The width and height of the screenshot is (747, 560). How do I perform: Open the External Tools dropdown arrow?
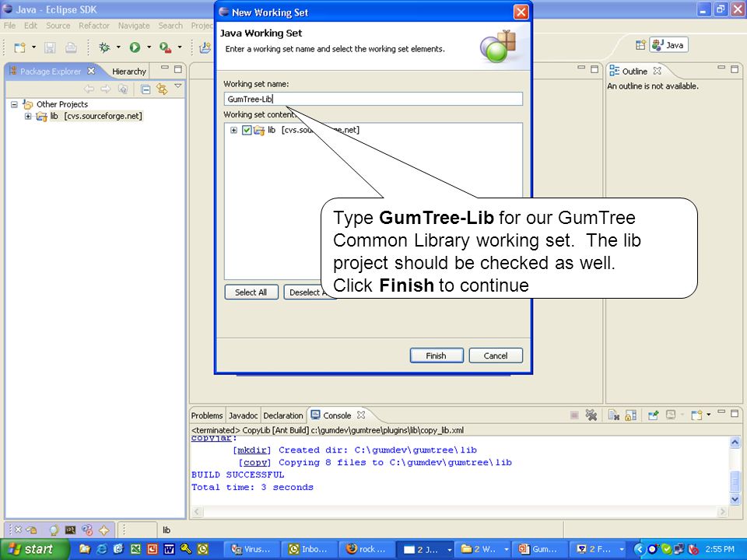click(x=179, y=47)
